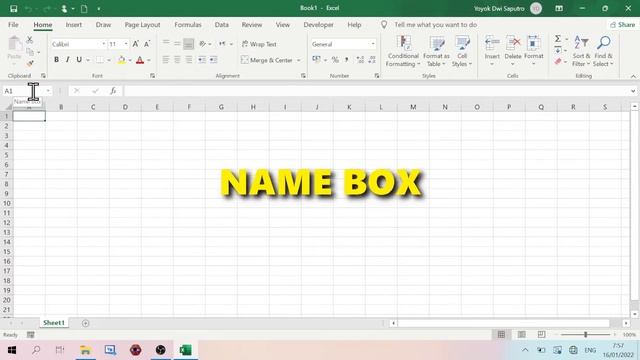Screen dimensions: 640x360
Task: Add a new sheet with plus button
Action: coord(85,323)
